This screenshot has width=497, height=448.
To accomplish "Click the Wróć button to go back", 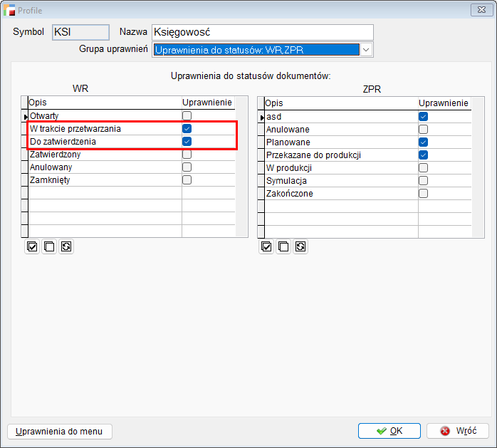I will point(457,431).
